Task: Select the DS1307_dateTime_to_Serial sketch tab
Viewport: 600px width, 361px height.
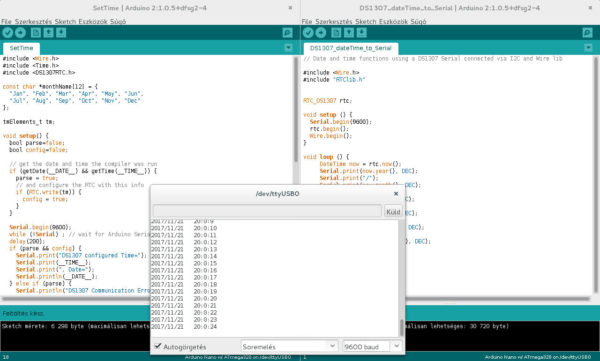Action: pyautogui.click(x=351, y=48)
